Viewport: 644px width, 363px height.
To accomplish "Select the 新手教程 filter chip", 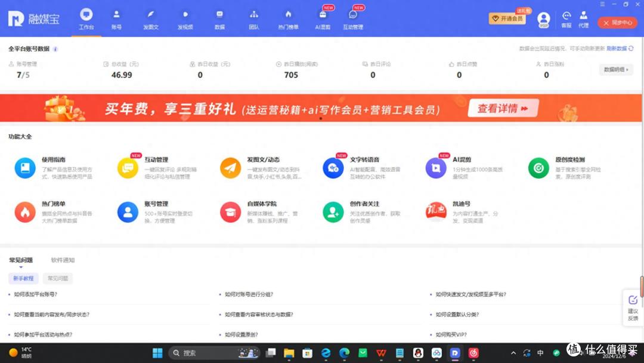I will [23, 278].
